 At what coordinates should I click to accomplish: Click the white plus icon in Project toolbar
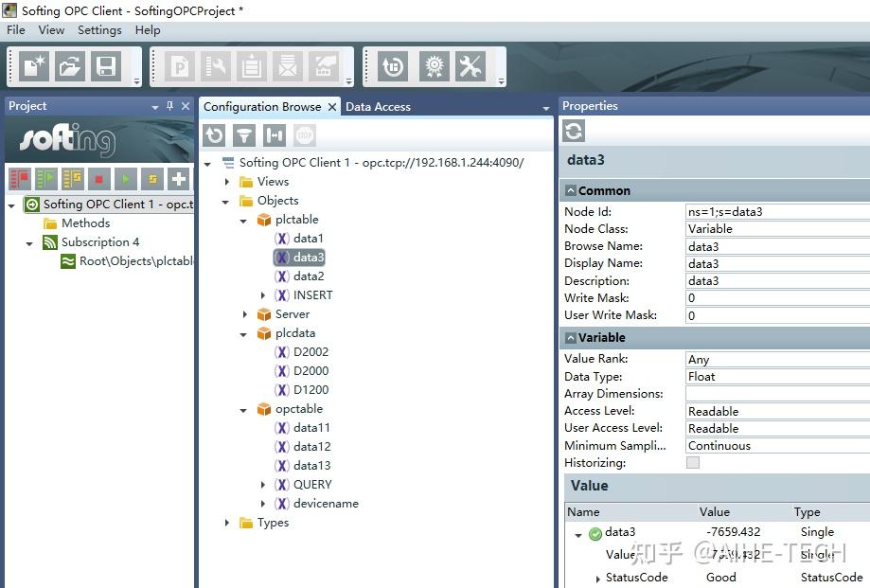click(x=179, y=179)
